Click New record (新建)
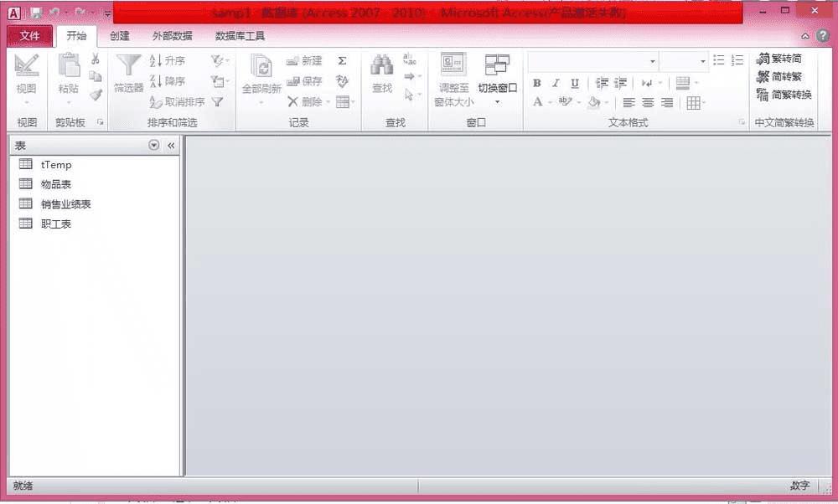This screenshot has height=504, width=838. click(x=304, y=61)
